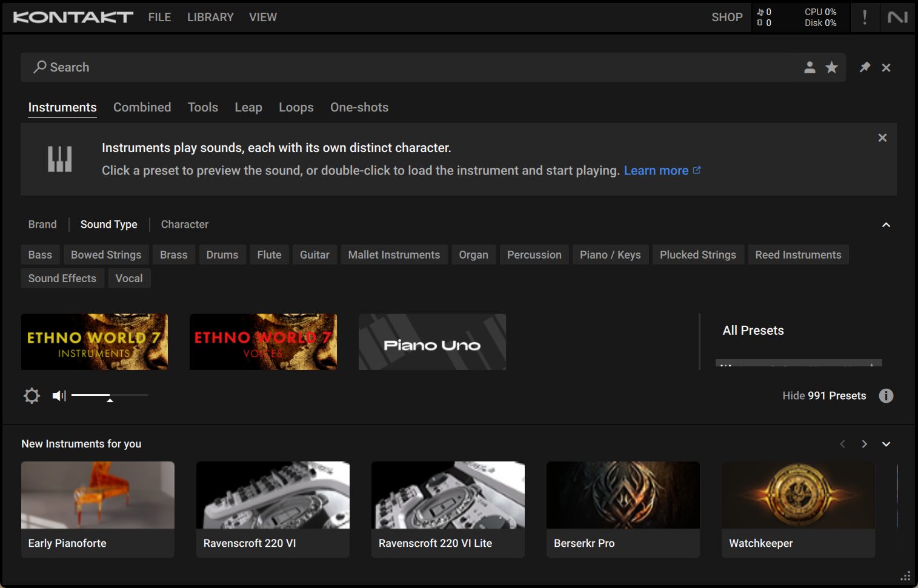Toggle the Organ tag filter
Viewport: 918px width, 588px height.
pyautogui.click(x=474, y=255)
